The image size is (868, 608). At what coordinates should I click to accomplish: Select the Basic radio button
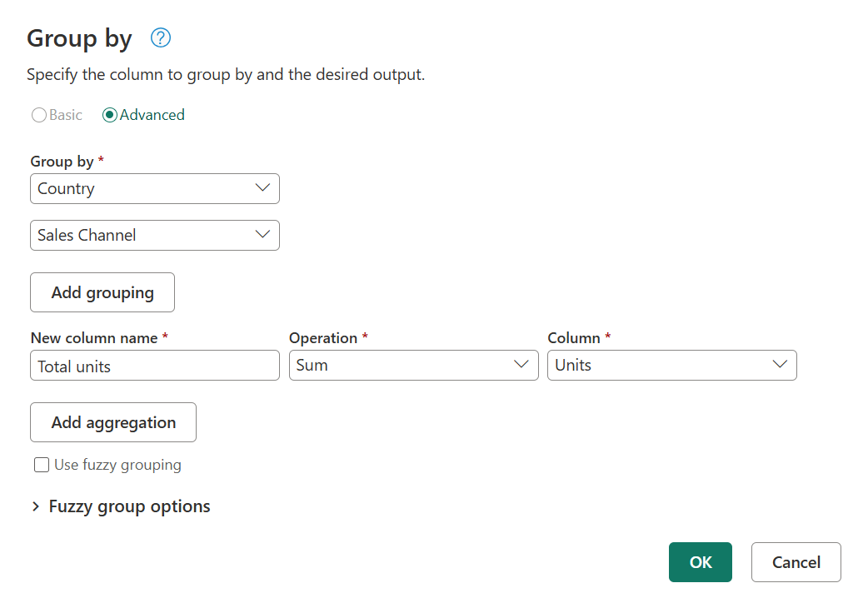(x=38, y=114)
